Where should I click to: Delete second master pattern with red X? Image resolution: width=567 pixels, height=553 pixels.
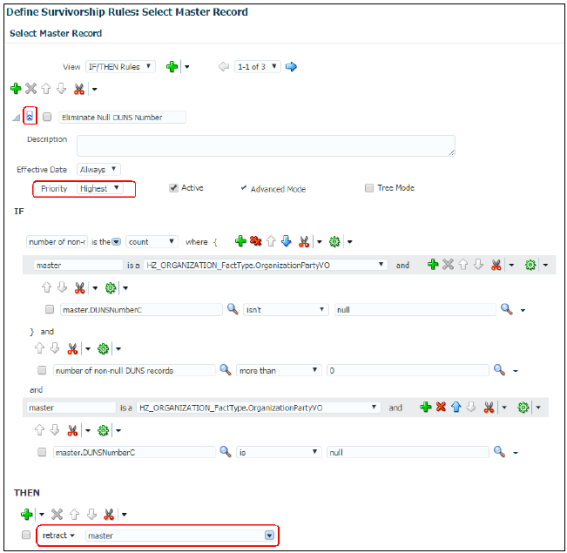click(x=441, y=407)
